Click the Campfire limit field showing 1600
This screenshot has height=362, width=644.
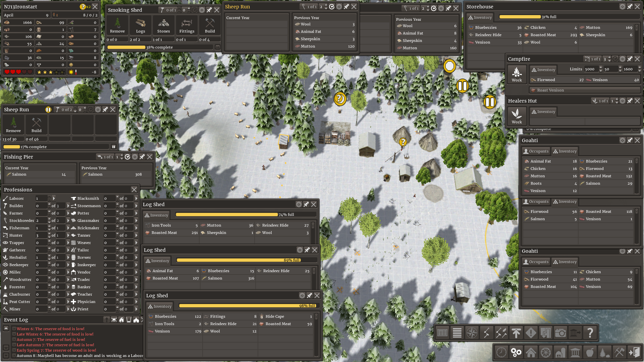[630, 69]
